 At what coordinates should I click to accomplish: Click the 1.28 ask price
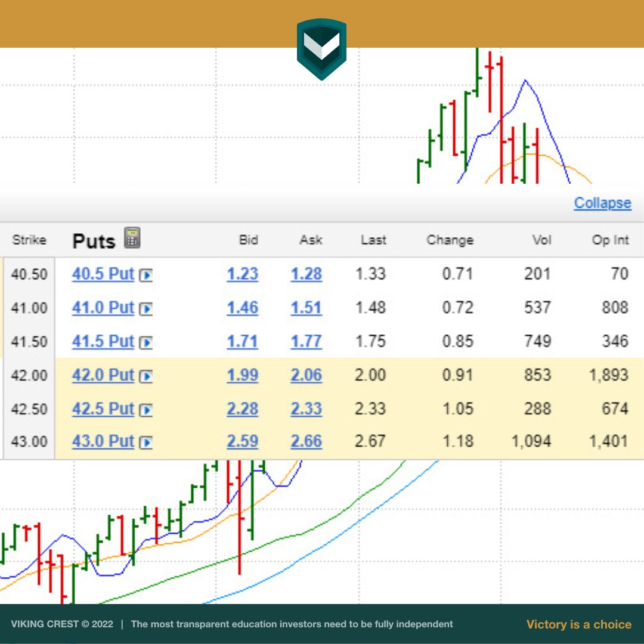coord(306,274)
